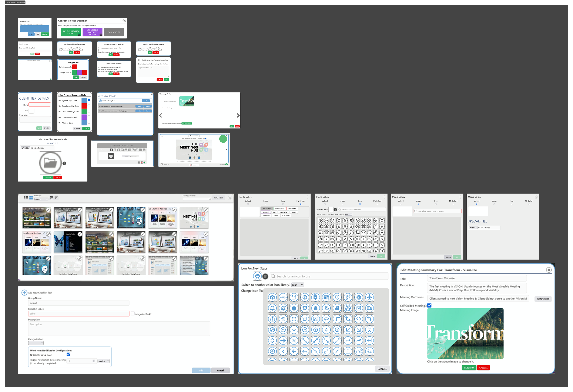Image resolution: width=573 pixels, height=392 pixels.
Task: Select the blue bell icon in Next Steps dialog
Action: [x=272, y=308]
